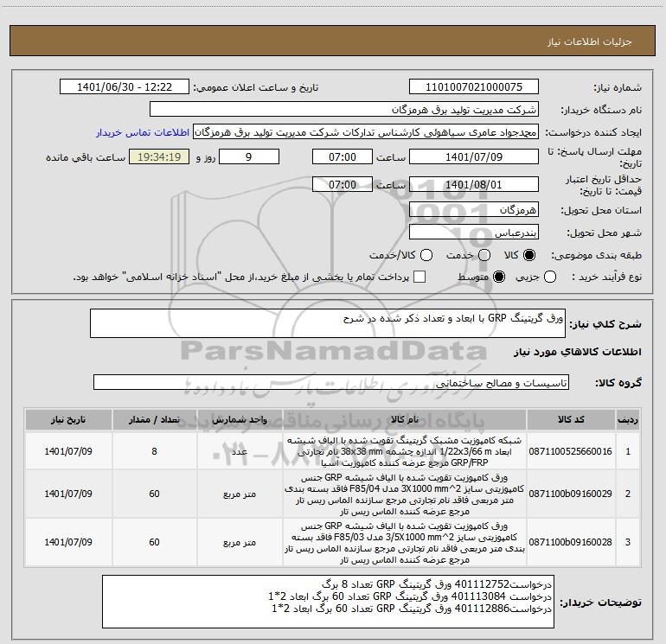Click the row 3 product name with model F85/03
The image size is (666, 644).
pos(405,543)
